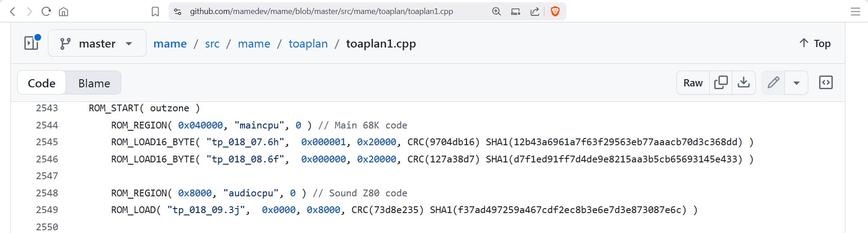
Task: Click the browser back arrow
Action: 13,11
